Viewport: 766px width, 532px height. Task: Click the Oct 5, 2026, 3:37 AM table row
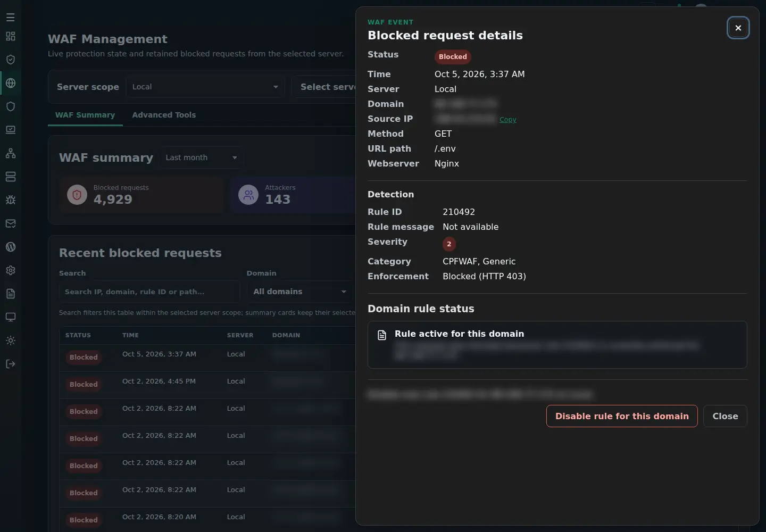point(207,358)
